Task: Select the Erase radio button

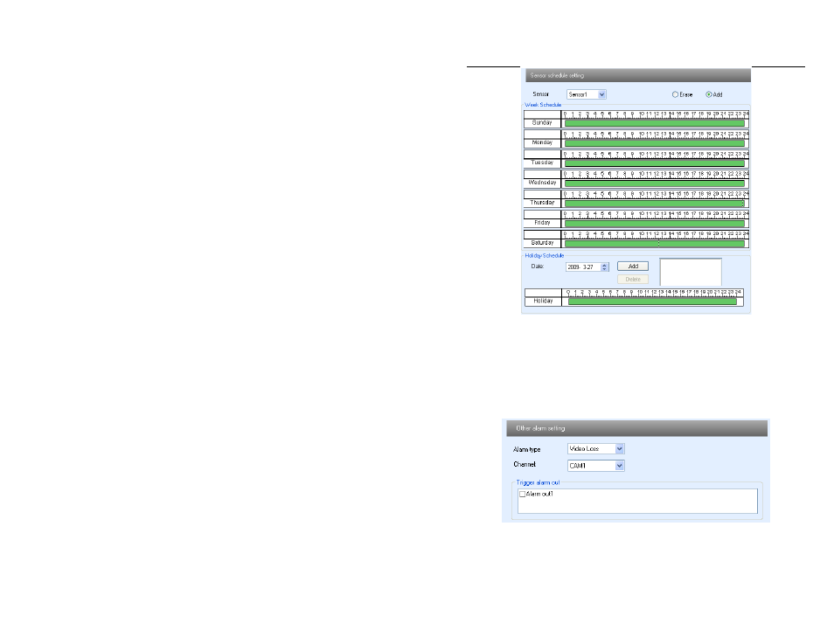Action: [x=675, y=94]
